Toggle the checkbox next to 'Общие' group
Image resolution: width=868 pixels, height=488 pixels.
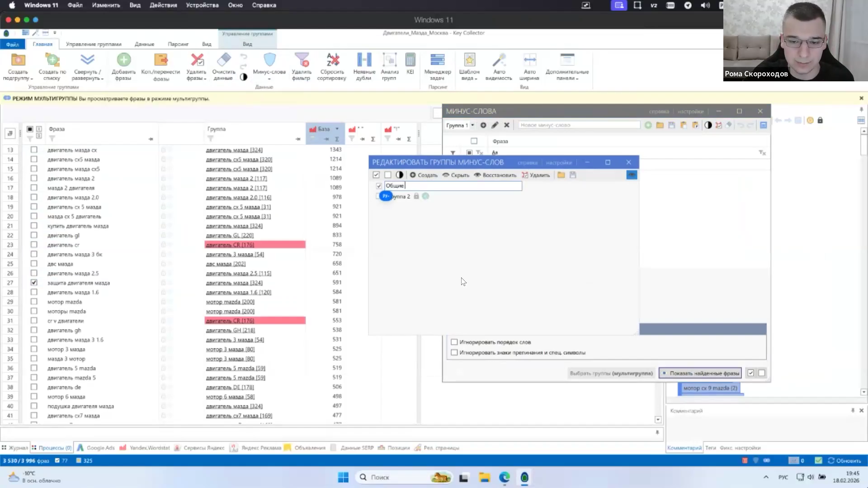pos(379,186)
